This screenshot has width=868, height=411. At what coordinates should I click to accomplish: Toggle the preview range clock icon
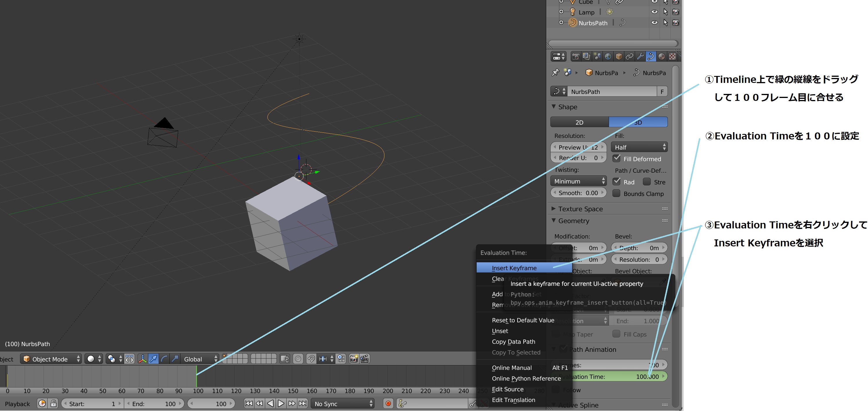(x=42, y=403)
